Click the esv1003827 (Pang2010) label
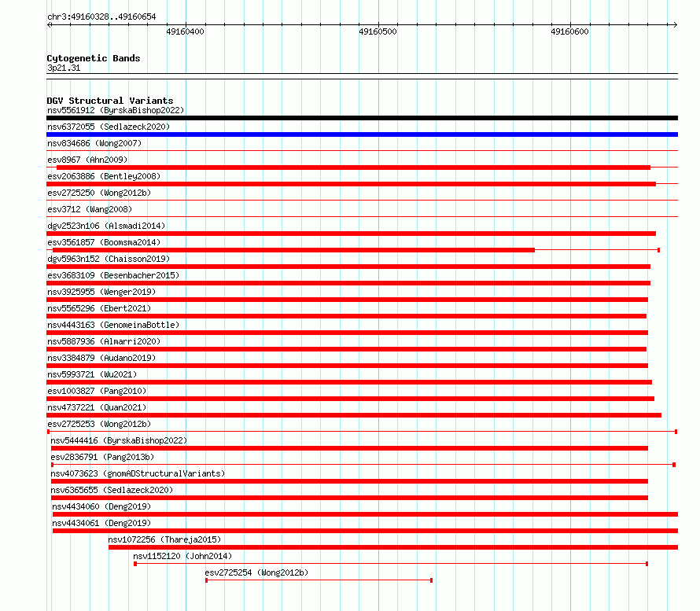700x611 pixels. (97, 391)
